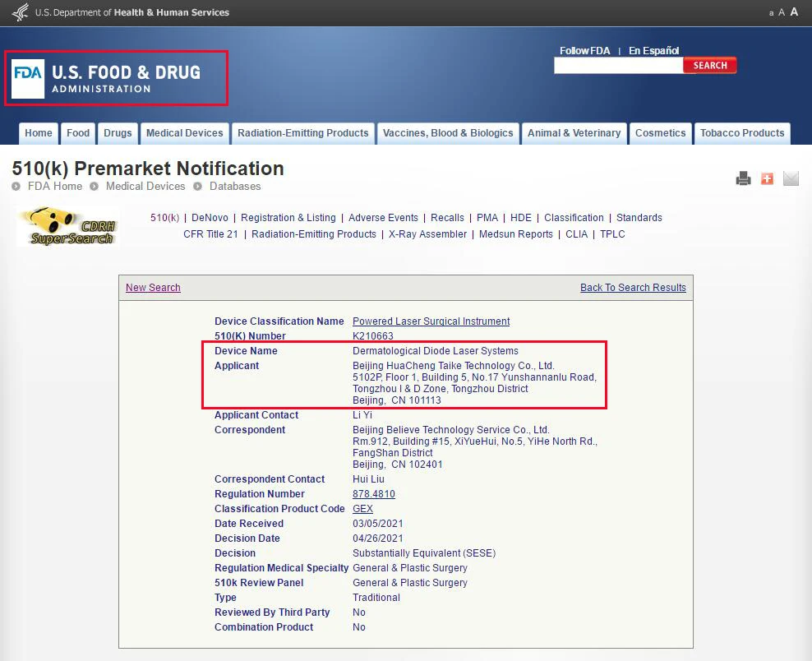Open Medsun Reports link

click(x=516, y=234)
